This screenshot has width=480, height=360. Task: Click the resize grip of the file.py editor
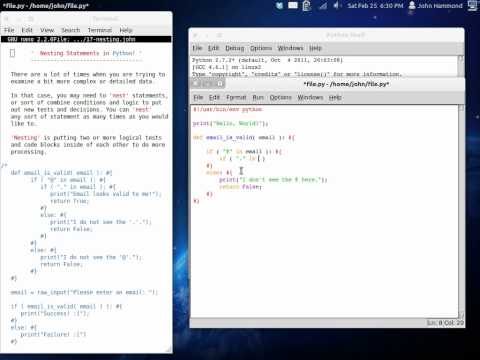(461, 315)
